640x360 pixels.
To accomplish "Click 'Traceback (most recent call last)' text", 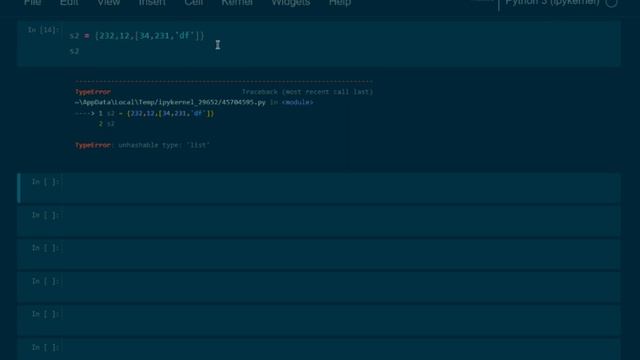I will coord(307,92).
